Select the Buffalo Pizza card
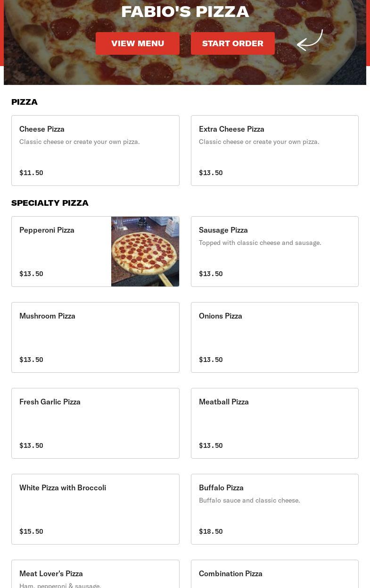The image size is (370, 588). [x=274, y=509]
